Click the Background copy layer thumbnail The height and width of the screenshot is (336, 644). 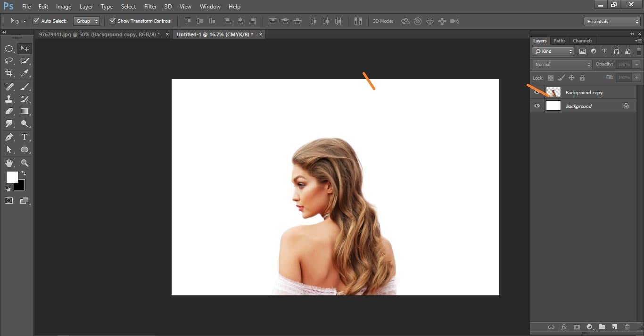tap(553, 92)
